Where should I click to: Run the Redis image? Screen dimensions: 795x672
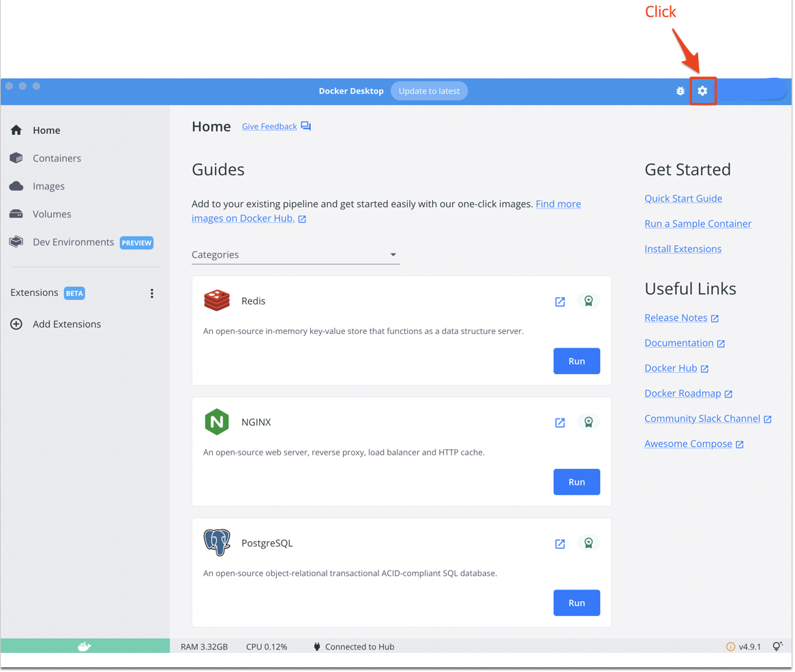tap(577, 361)
